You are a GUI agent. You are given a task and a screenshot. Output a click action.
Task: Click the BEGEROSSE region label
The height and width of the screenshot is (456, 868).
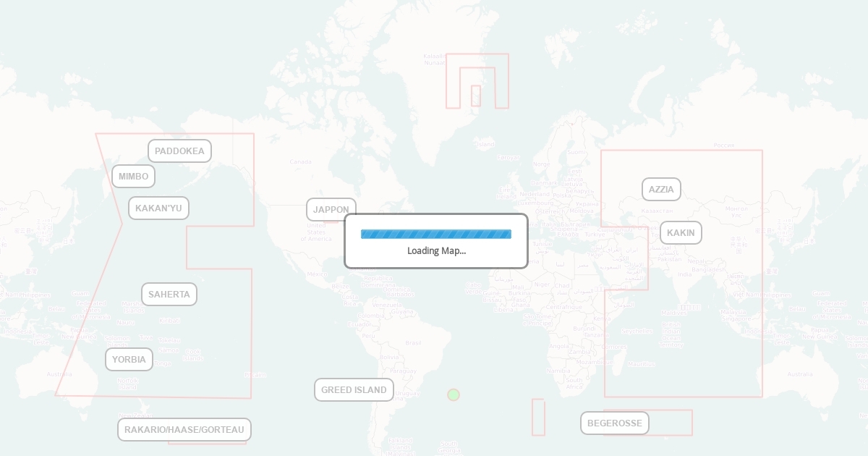[x=615, y=423]
